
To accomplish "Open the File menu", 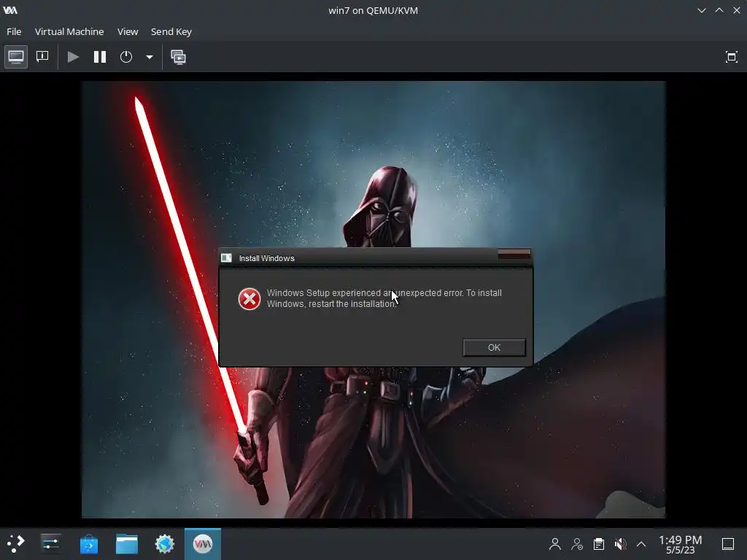I will (x=14, y=31).
